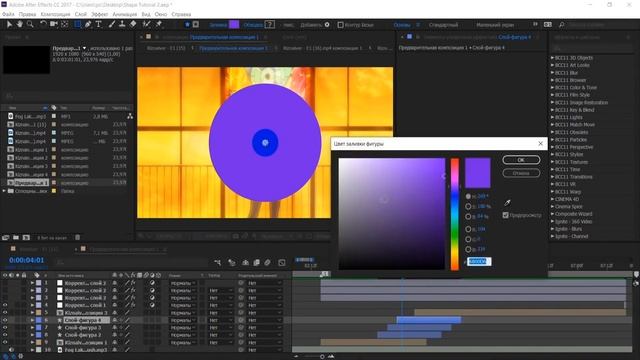Open Заливка fill options link
The height and width of the screenshot is (360, 640).
click(218, 25)
